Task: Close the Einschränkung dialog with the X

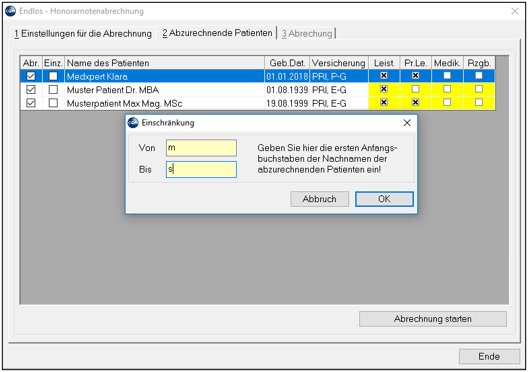Action: 407,123
